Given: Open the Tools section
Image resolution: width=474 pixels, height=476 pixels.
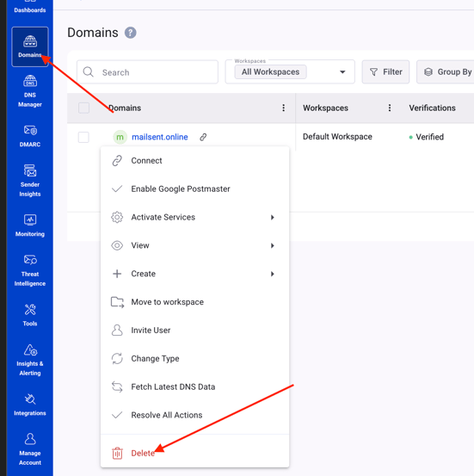Looking at the screenshot, I should (x=30, y=315).
